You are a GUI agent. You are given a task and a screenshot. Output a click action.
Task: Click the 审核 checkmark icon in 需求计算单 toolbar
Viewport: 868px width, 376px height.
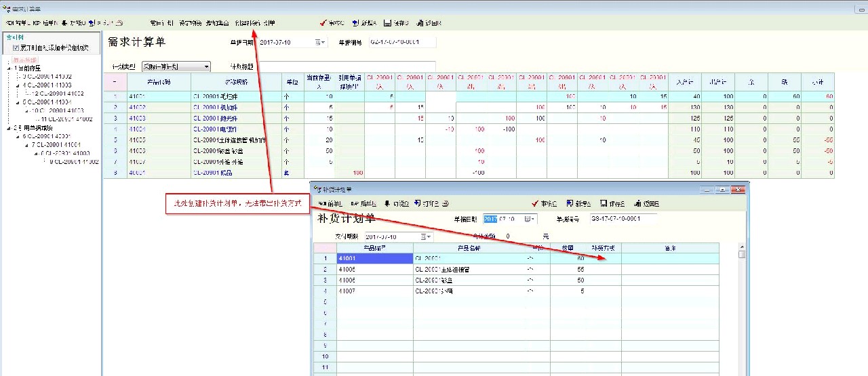pyautogui.click(x=323, y=23)
